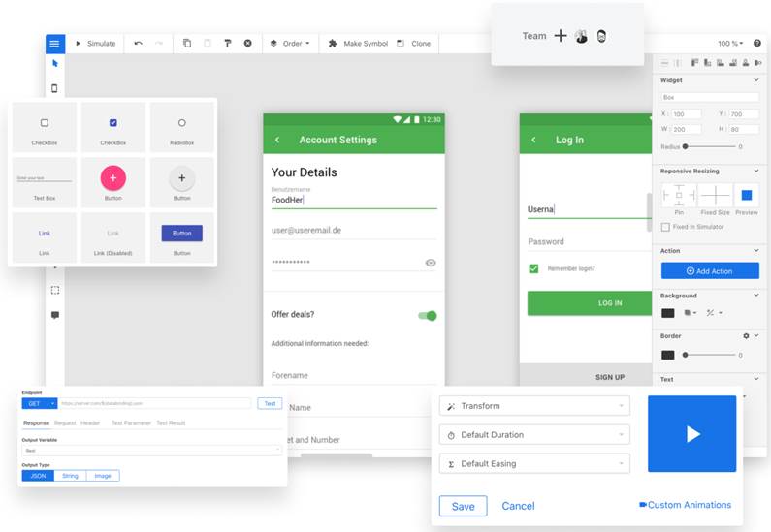Click the copy icon in toolbar
This screenshot has height=532, width=771.
pos(187,44)
